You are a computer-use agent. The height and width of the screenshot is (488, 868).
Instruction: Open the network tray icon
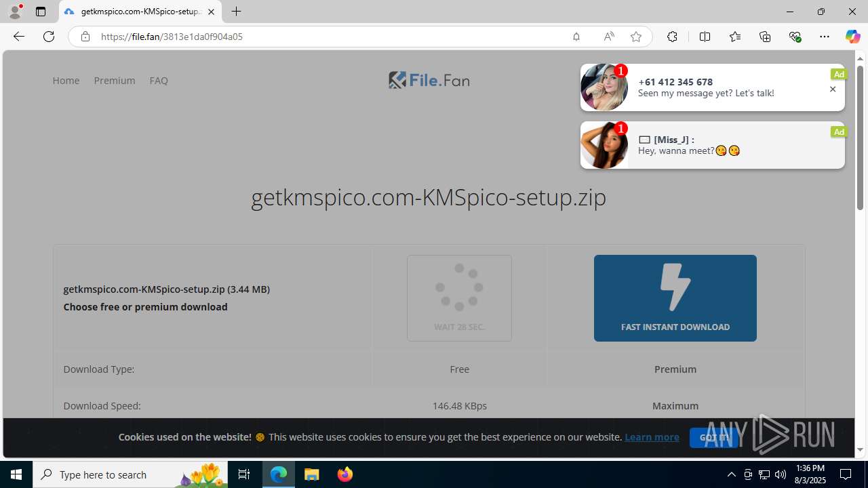click(x=764, y=474)
